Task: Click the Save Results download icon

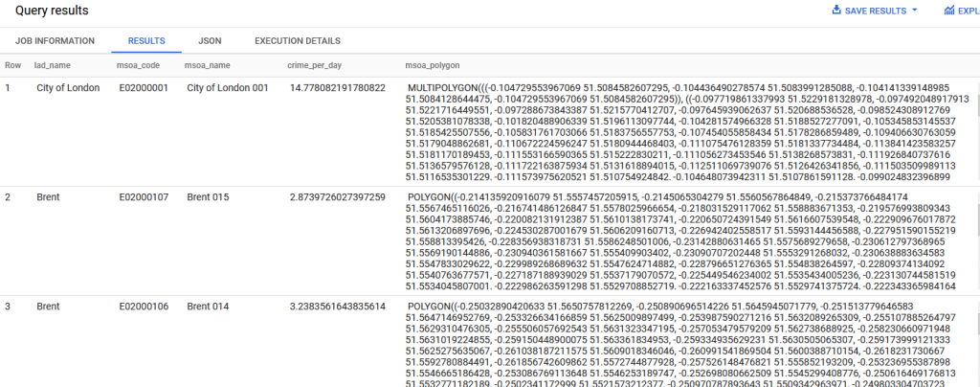Action: tap(836, 10)
